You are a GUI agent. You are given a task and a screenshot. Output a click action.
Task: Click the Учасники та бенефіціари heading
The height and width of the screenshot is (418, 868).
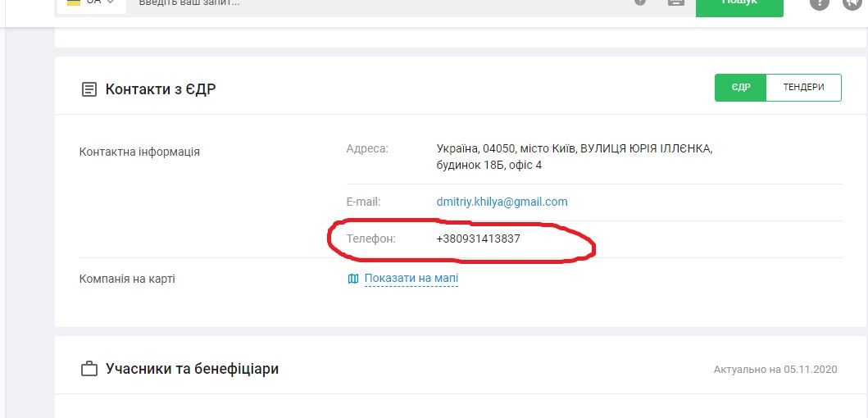(x=192, y=369)
